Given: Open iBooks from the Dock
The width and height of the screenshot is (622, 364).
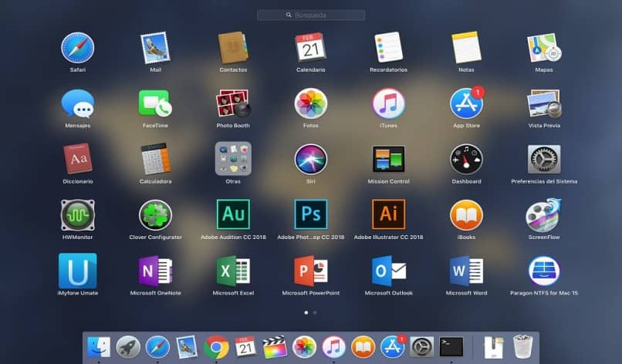Looking at the screenshot, I should pyautogui.click(x=363, y=347).
